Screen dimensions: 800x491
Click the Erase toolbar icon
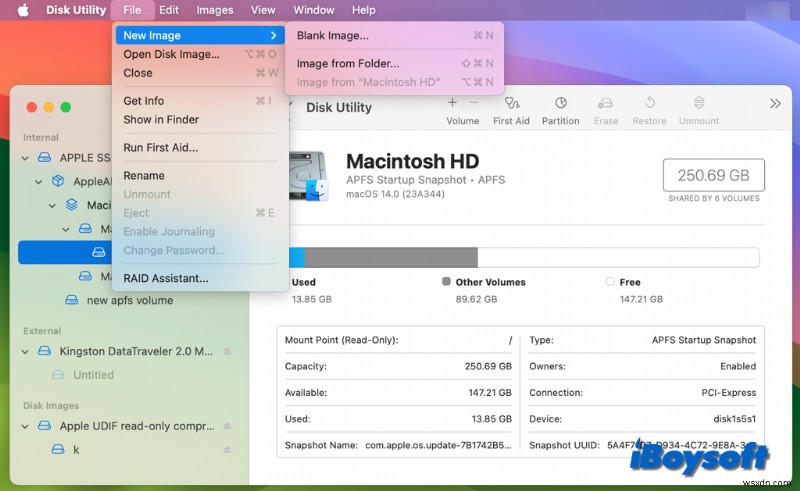pyautogui.click(x=606, y=103)
